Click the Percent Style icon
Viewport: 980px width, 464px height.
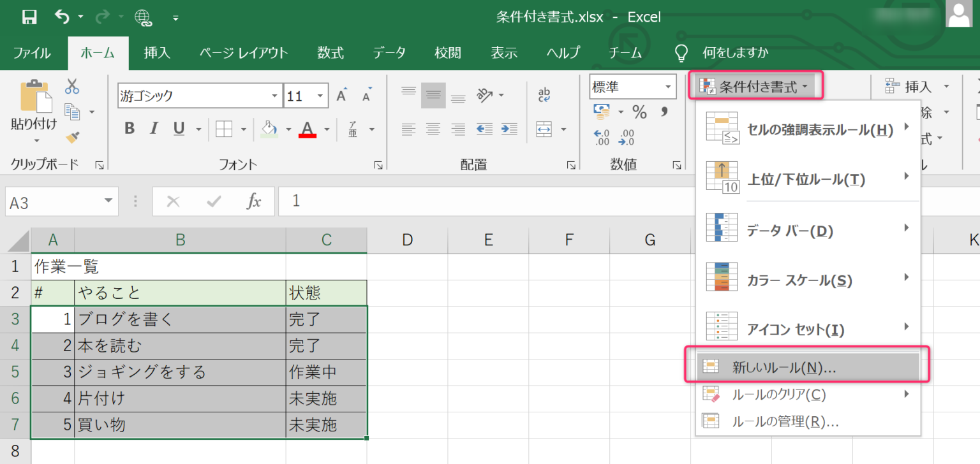click(x=639, y=112)
